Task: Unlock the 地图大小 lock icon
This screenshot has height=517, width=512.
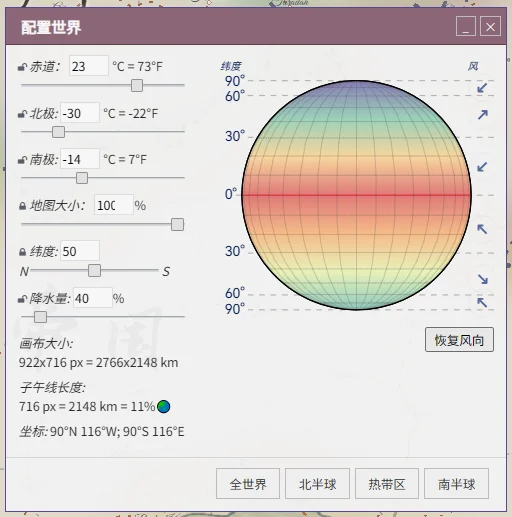Action: tap(22, 206)
